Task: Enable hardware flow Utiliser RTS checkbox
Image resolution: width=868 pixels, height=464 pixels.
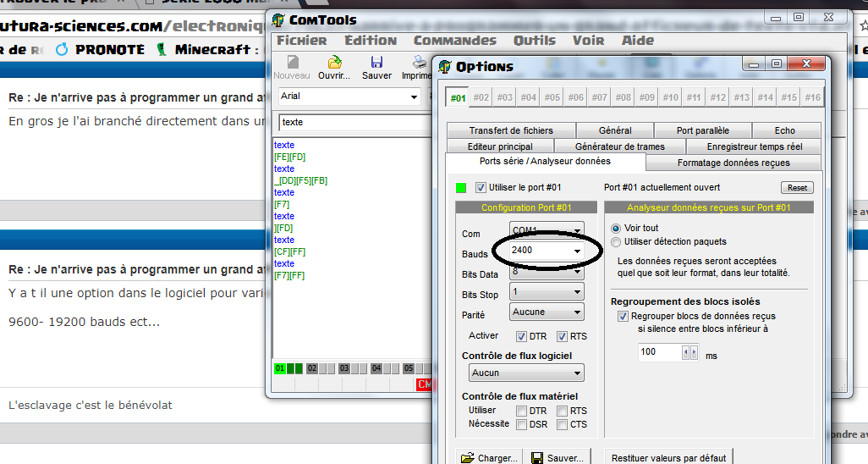Action: pyautogui.click(x=562, y=411)
